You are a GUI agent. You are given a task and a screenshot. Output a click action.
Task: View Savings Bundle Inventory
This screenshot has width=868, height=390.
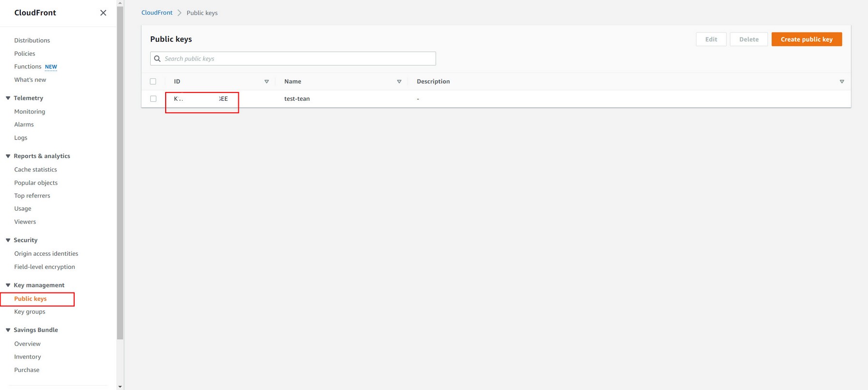tap(28, 357)
